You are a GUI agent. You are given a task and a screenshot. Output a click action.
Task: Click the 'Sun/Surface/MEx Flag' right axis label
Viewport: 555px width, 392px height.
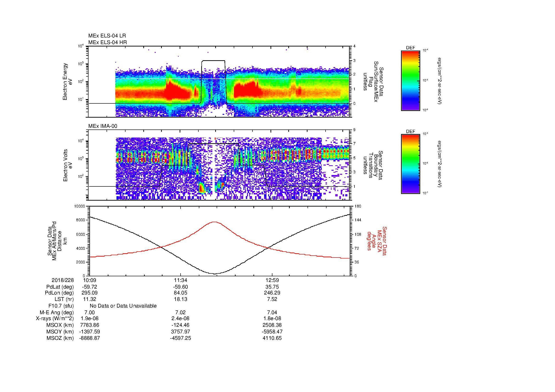373,82
